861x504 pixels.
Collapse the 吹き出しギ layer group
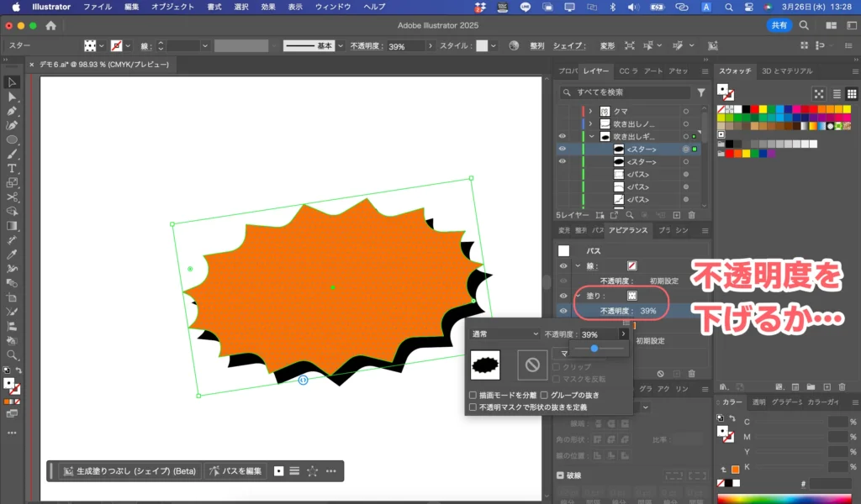pos(590,136)
